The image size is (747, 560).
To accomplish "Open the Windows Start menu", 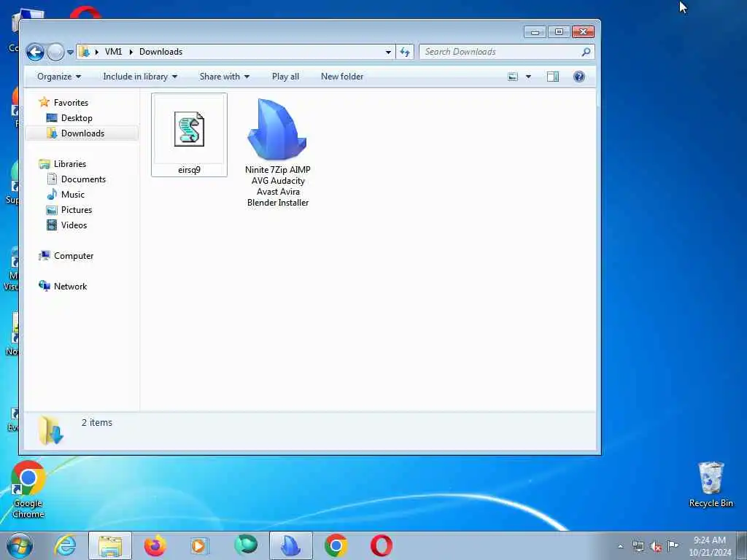I will coord(20,545).
